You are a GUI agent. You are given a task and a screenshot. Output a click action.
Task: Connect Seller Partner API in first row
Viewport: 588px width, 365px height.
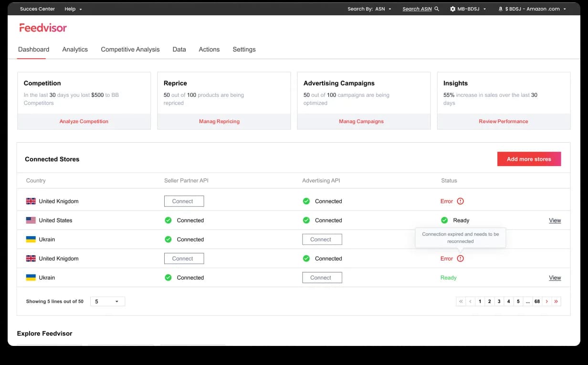coord(184,201)
